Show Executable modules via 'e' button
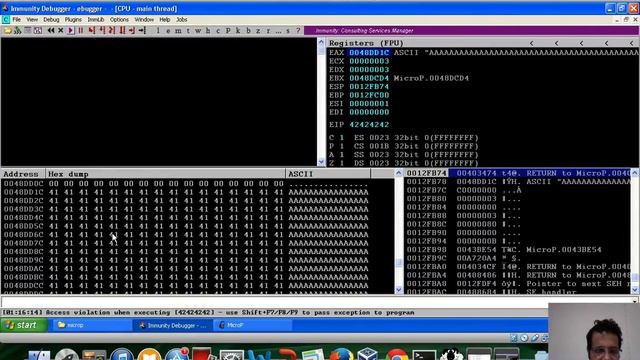The width and height of the screenshot is (640, 360). 168,31
